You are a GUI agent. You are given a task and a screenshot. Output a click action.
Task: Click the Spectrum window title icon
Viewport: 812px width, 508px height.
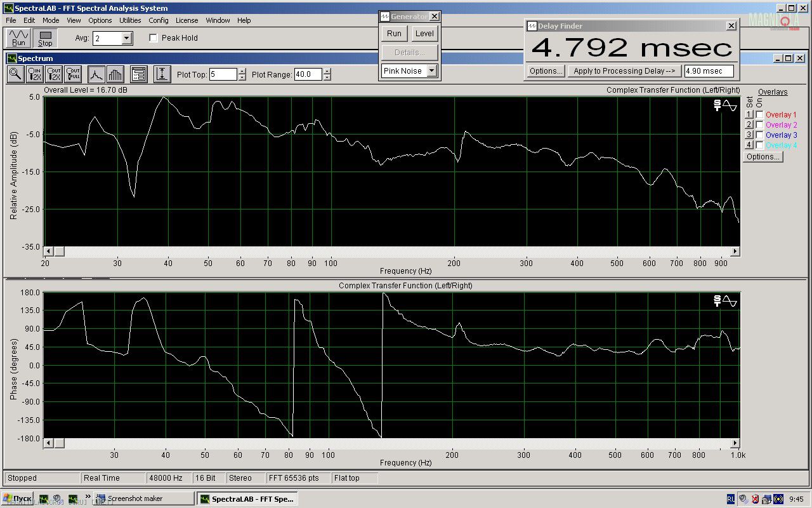click(x=12, y=58)
